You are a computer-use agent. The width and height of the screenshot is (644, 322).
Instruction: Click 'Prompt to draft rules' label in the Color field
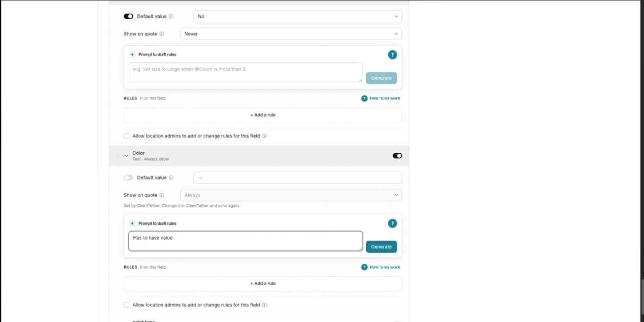(x=157, y=223)
